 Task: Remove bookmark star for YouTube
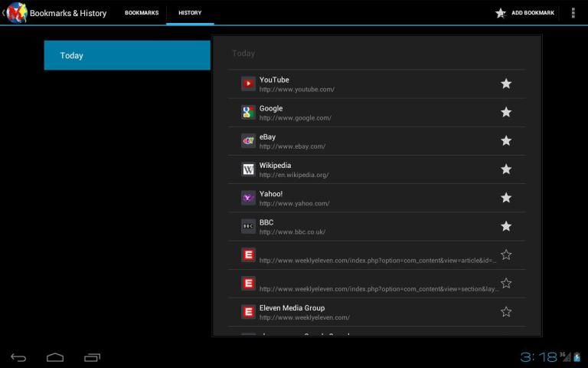pos(506,84)
